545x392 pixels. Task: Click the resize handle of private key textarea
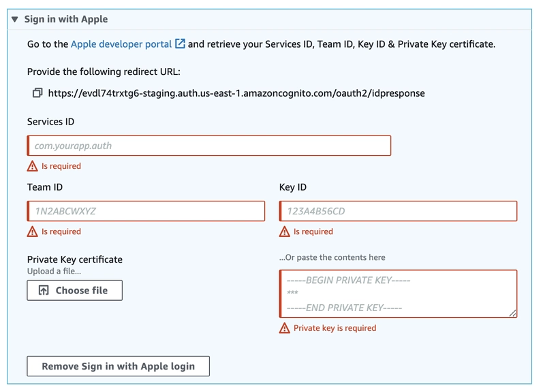pyautogui.click(x=513, y=313)
